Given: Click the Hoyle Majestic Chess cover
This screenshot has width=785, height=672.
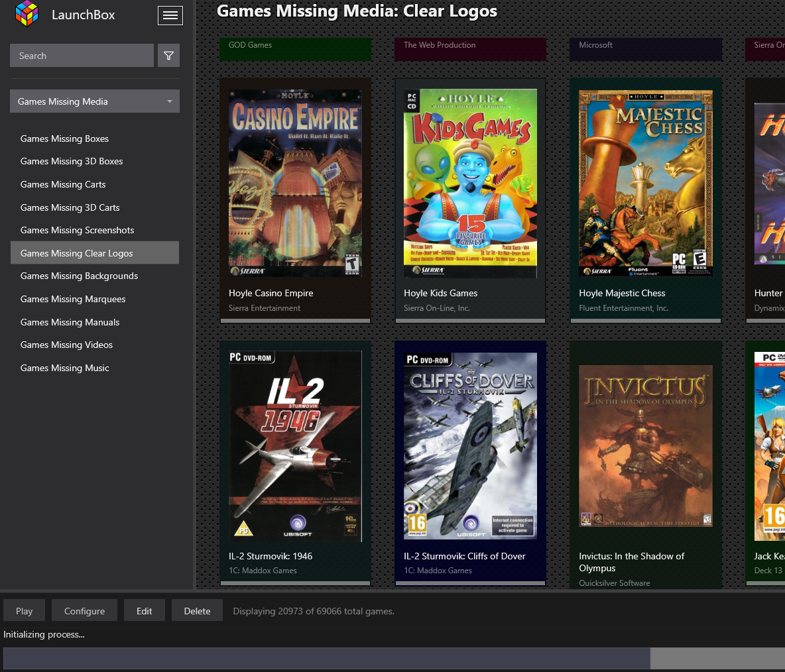Looking at the screenshot, I should coord(645,184).
